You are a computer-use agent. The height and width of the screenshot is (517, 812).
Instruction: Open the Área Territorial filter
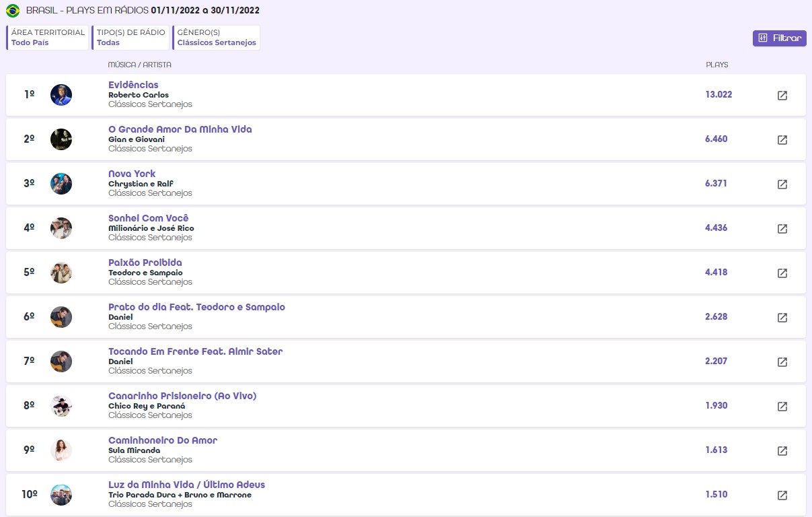[47, 38]
